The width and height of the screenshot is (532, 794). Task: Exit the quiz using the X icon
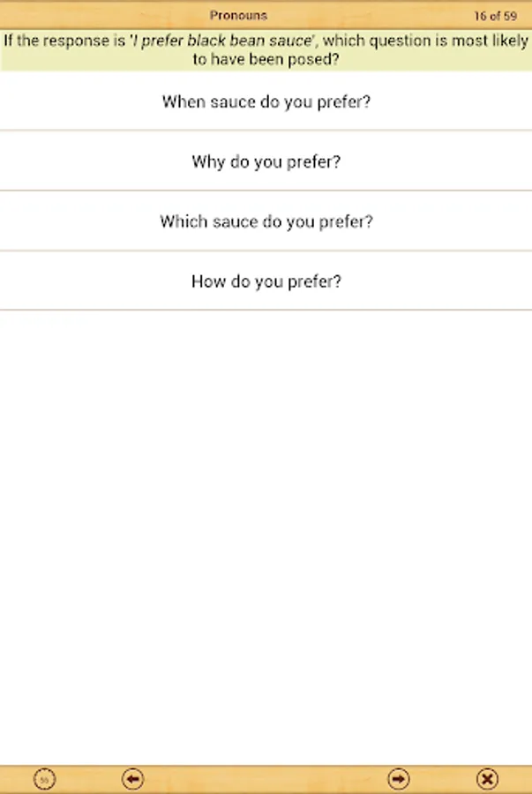(x=487, y=779)
